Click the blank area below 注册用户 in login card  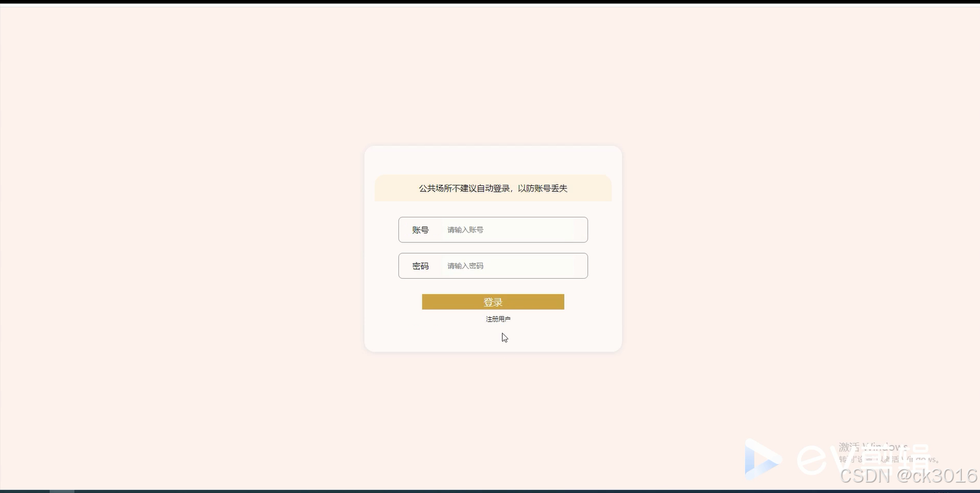(493, 338)
